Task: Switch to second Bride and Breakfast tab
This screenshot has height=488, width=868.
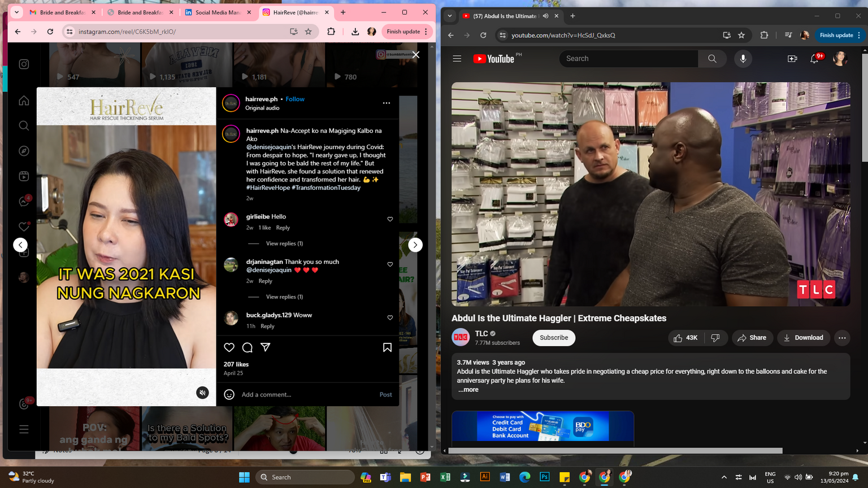Action: click(140, 12)
